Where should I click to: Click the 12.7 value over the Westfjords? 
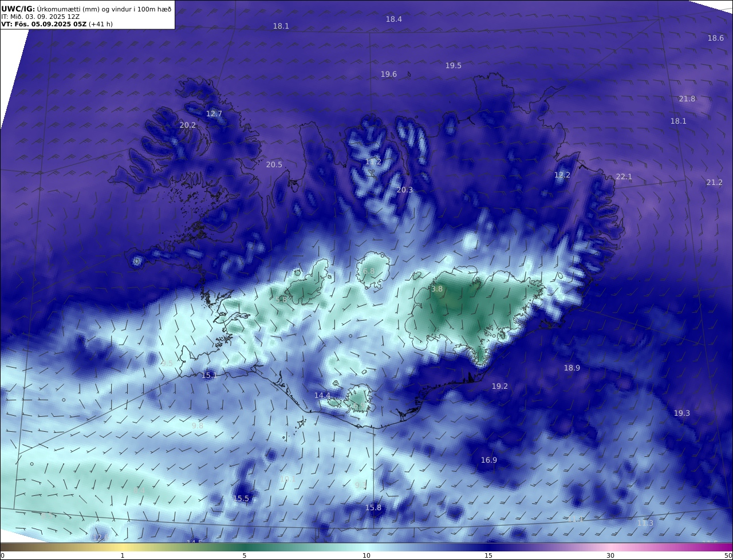(x=214, y=113)
